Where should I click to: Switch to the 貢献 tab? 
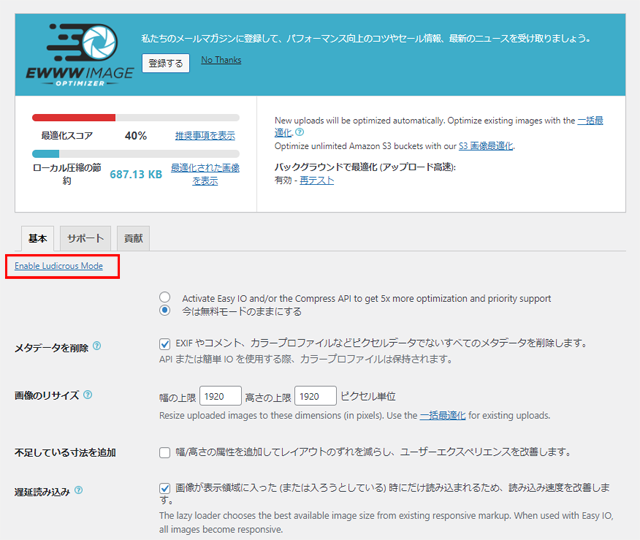pos(133,238)
